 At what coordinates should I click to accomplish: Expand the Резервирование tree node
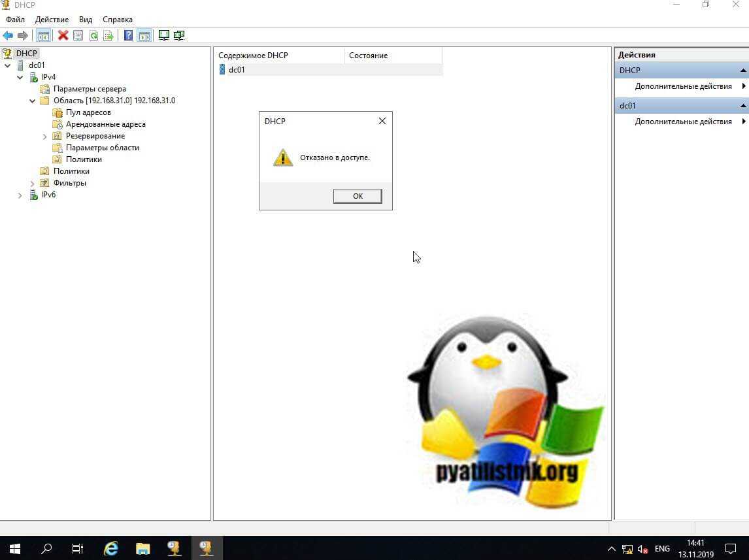tap(44, 136)
